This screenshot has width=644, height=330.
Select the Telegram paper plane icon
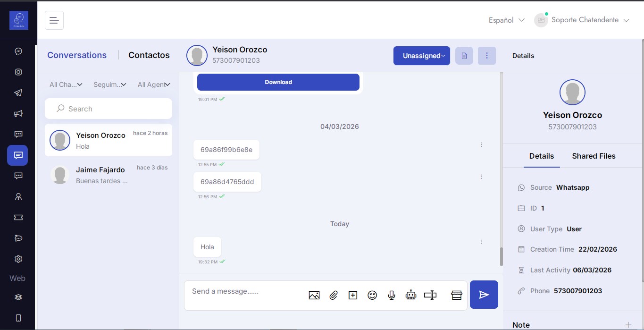(17, 93)
